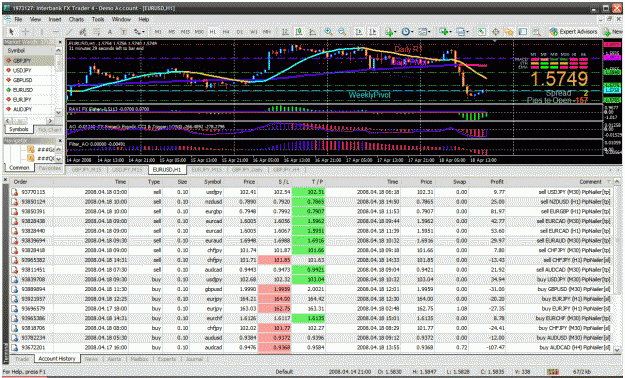Set timeframe to D1
This screenshot has width=625, height=378.
click(x=240, y=32)
